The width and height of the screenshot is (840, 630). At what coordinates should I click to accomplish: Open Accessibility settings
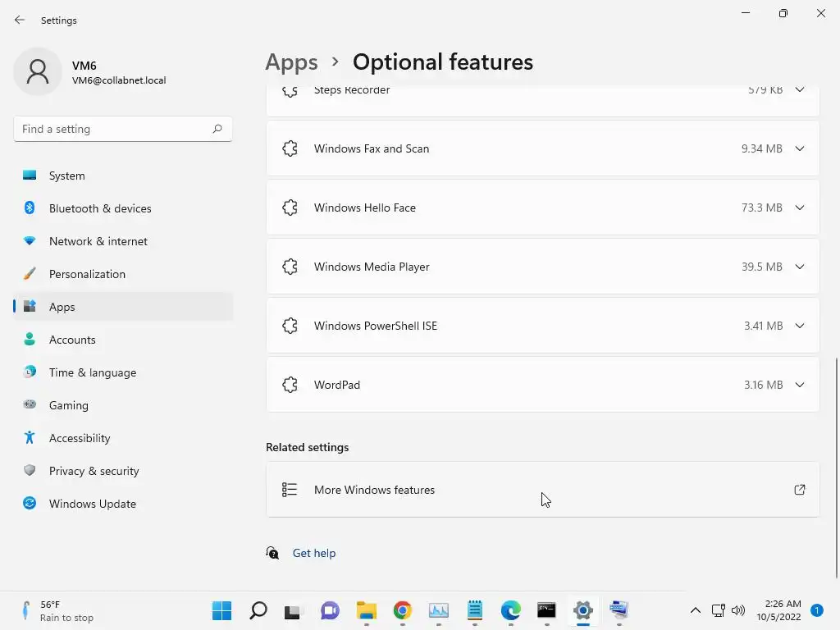(123, 438)
